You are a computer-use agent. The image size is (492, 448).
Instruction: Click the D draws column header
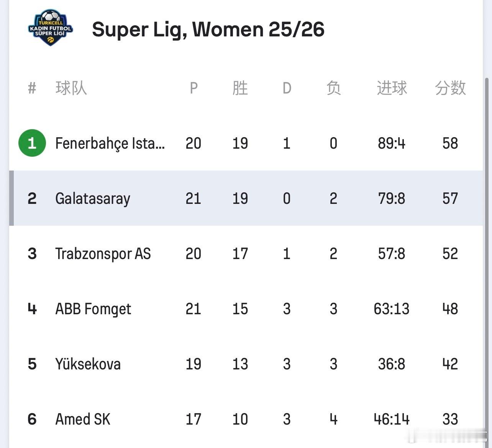[287, 88]
